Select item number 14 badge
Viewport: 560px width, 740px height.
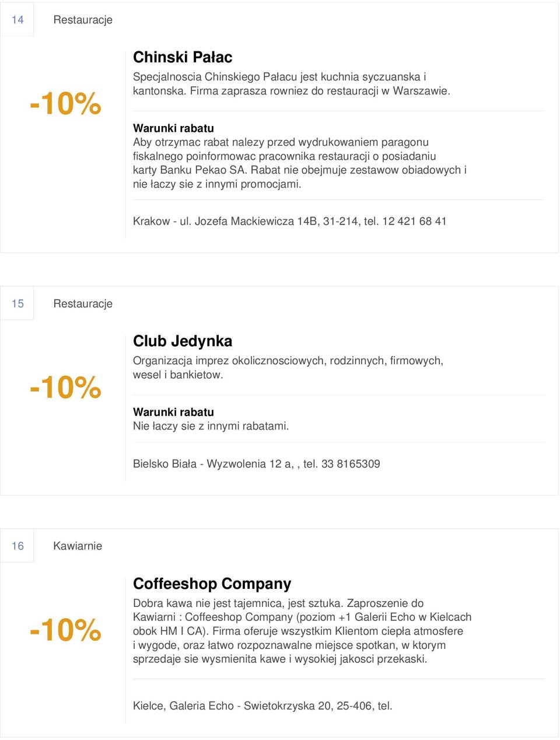point(17,19)
